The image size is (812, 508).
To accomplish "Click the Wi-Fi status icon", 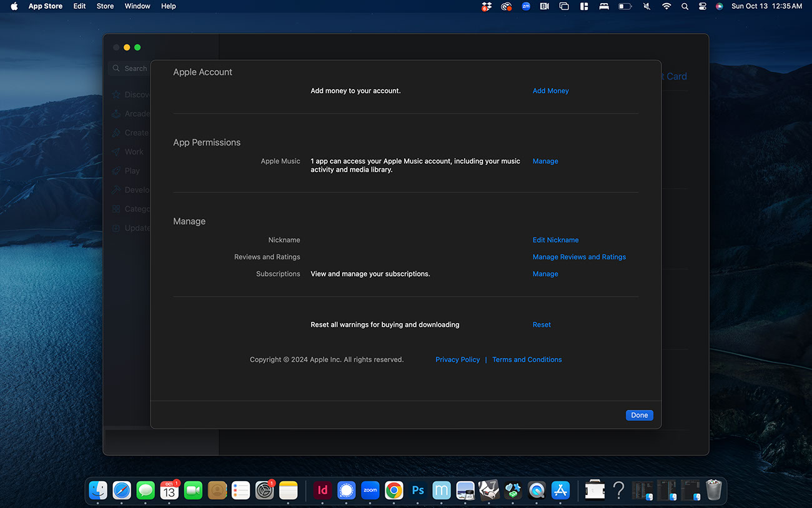I will (x=666, y=6).
